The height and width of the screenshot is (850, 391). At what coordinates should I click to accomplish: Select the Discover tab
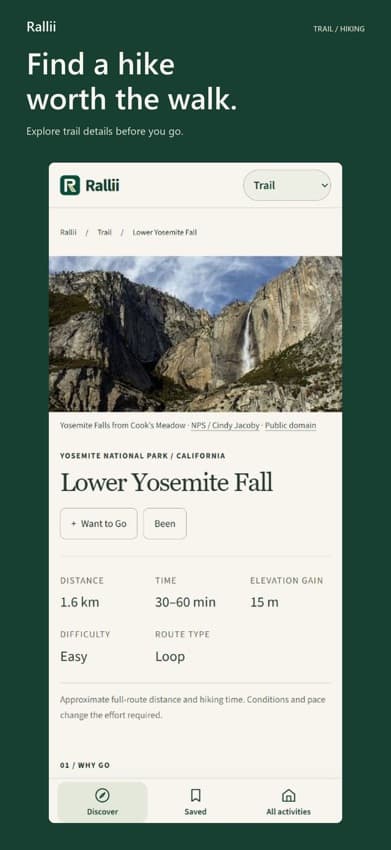[102, 801]
